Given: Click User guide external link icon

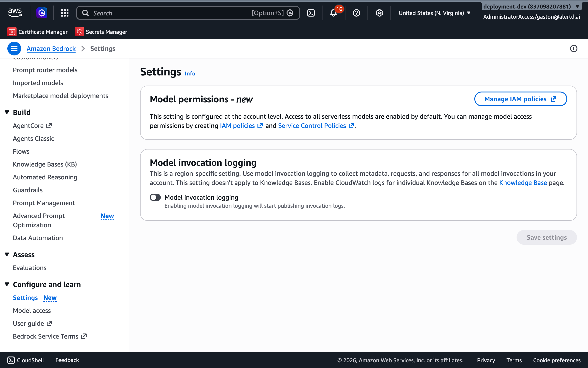Looking at the screenshot, I should (x=50, y=323).
